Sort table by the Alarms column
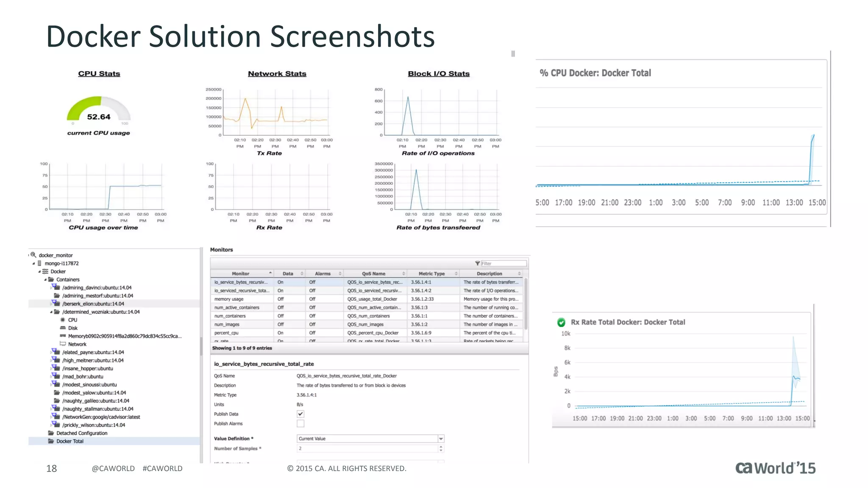The height and width of the screenshot is (488, 868). [x=324, y=274]
